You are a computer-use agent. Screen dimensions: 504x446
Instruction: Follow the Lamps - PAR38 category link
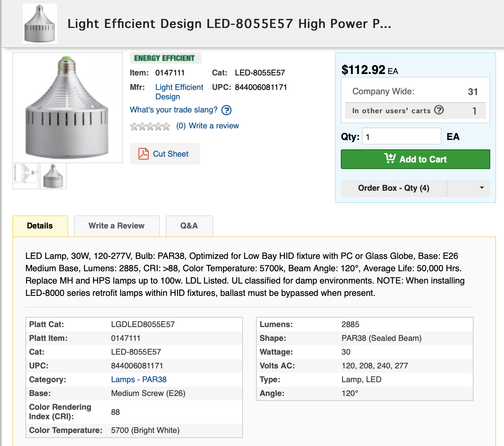(x=139, y=379)
